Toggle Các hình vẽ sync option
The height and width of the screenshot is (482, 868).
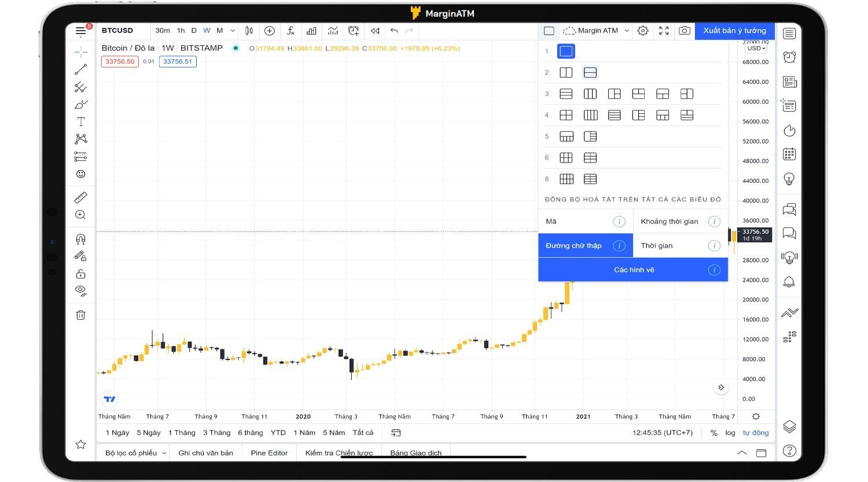(633, 270)
